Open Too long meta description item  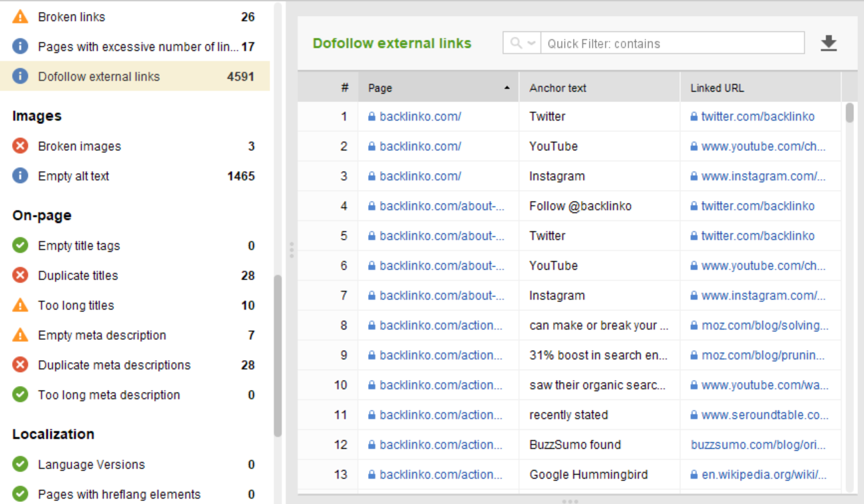coord(135,395)
